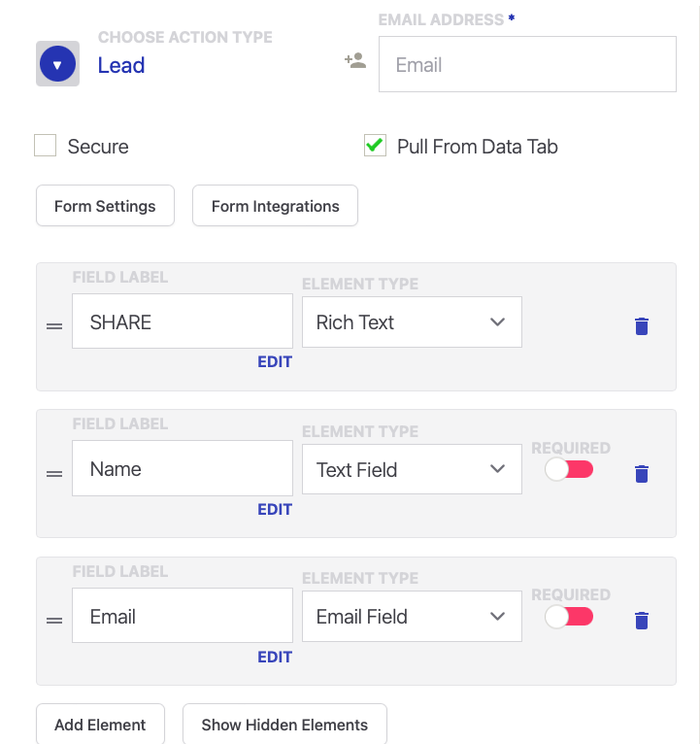This screenshot has width=700, height=744.
Task: Click the Email Address input field
Action: 527,65
